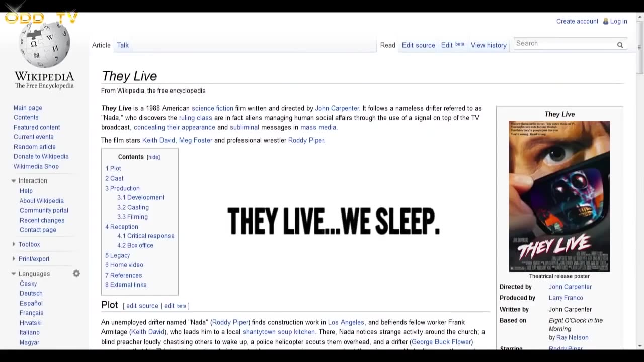The height and width of the screenshot is (362, 644).
Task: Click Donate to Wikipedia link
Action: pyautogui.click(x=41, y=156)
